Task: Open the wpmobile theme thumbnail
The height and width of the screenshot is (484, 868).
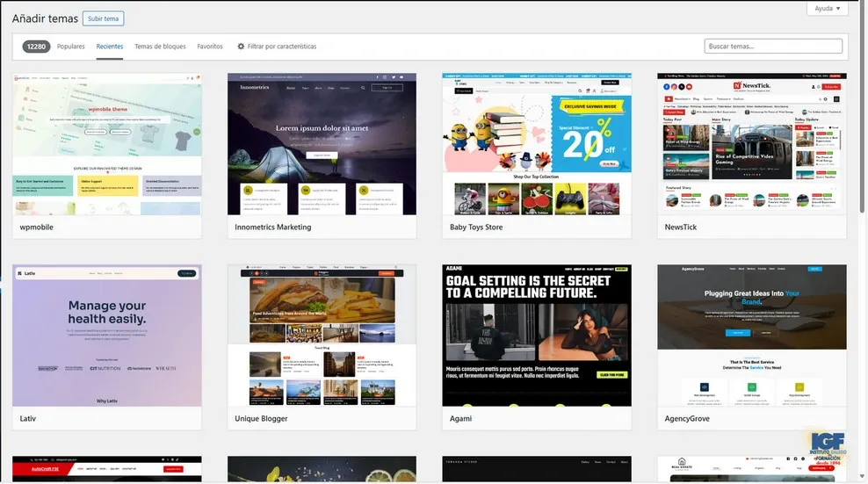Action: click(107, 144)
